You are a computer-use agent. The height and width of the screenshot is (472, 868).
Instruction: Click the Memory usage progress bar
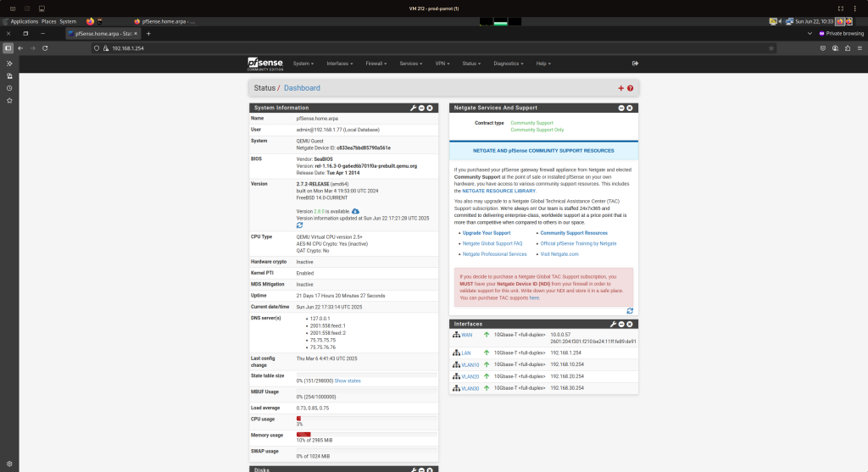point(366,435)
